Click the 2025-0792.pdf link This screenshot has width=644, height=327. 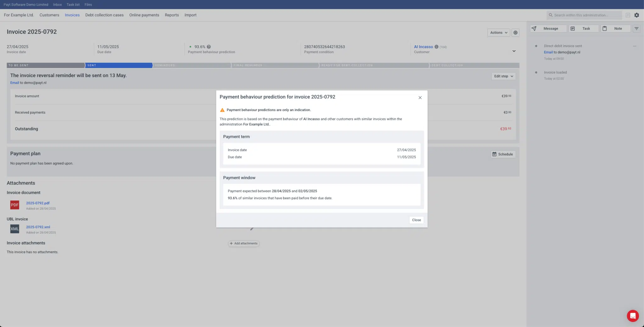pyautogui.click(x=38, y=203)
